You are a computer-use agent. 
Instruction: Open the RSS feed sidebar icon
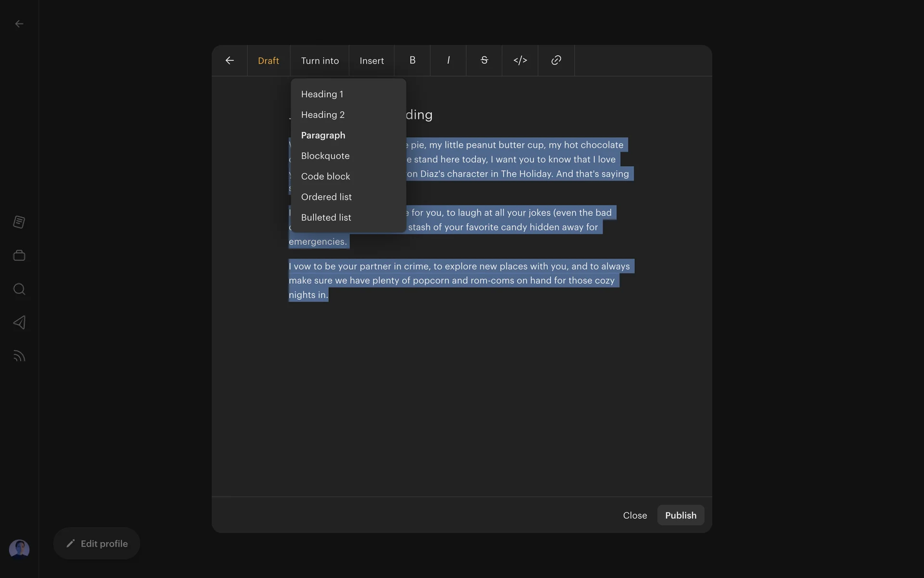point(19,356)
